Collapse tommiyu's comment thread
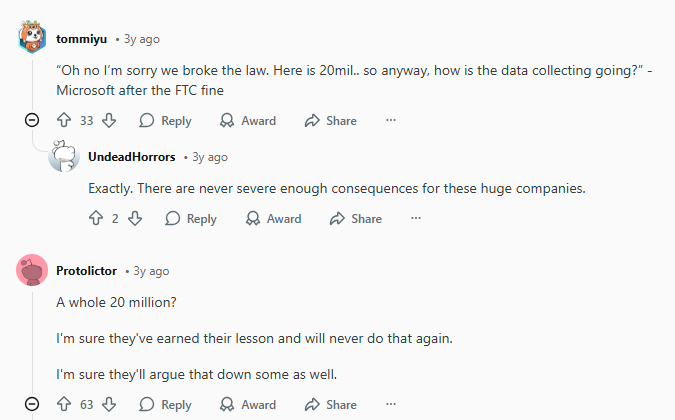This screenshot has width=675, height=420. 32,120
